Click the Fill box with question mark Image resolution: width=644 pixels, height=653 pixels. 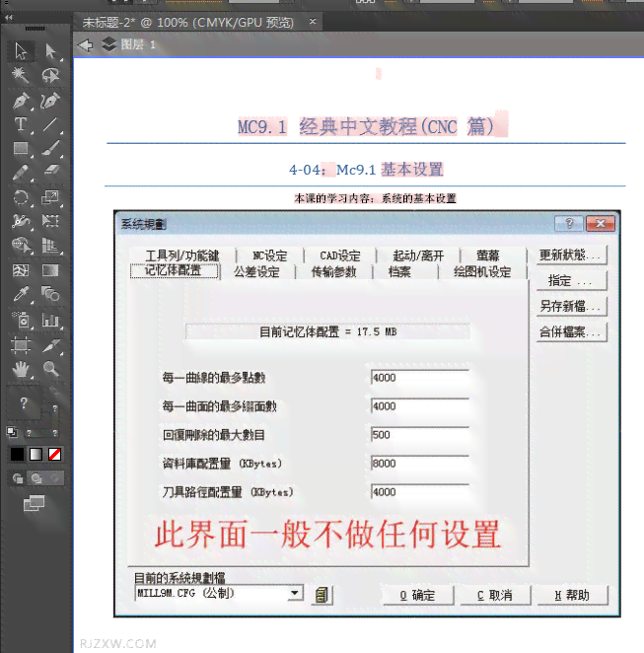tap(24, 402)
